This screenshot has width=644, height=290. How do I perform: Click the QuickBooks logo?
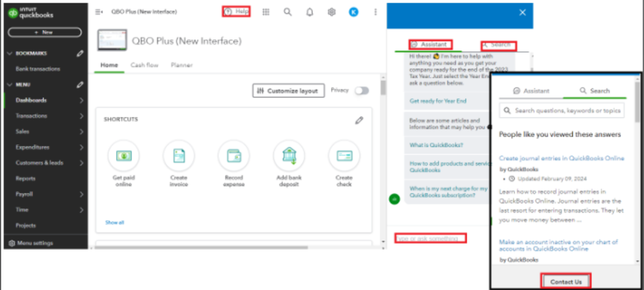tap(30, 13)
